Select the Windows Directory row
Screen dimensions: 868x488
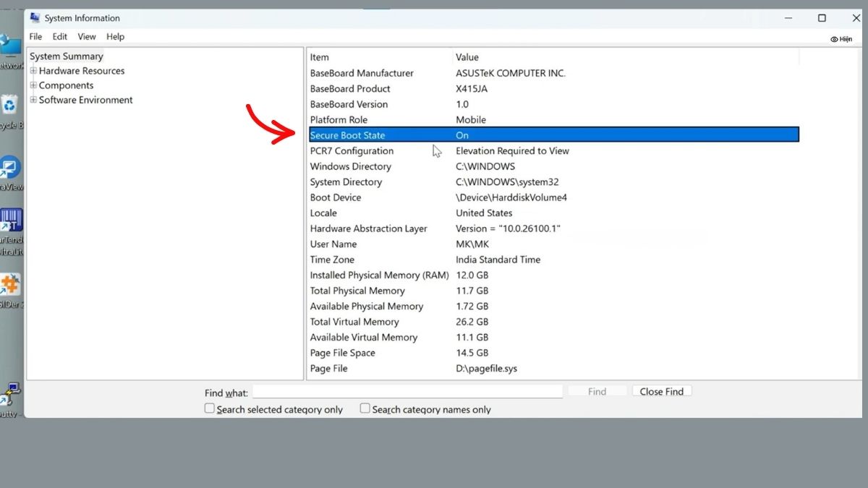tap(553, 166)
